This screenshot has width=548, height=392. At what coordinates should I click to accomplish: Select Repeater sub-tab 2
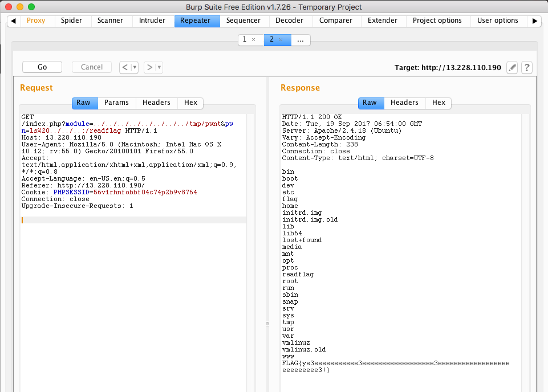coord(271,39)
